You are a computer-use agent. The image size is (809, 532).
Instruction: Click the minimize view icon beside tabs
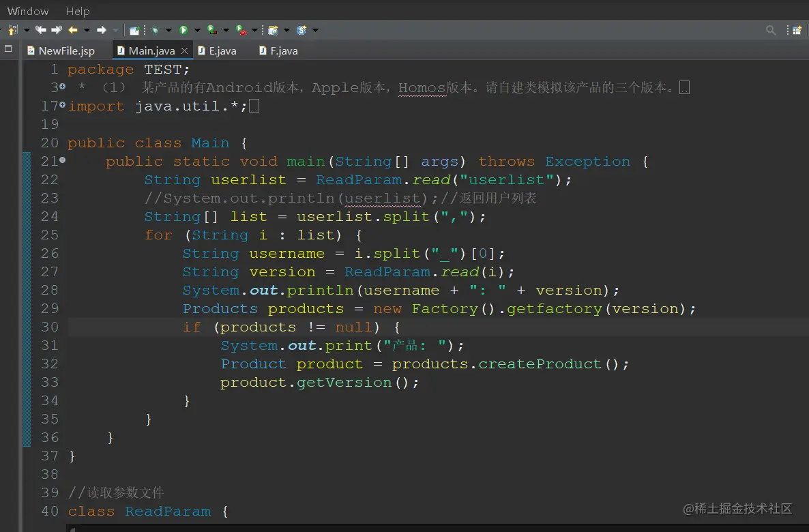click(x=8, y=48)
